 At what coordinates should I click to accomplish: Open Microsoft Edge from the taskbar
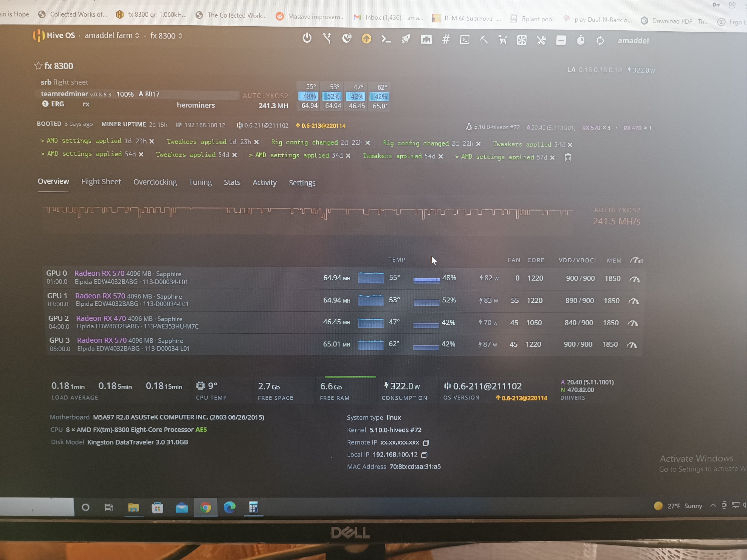[230, 507]
